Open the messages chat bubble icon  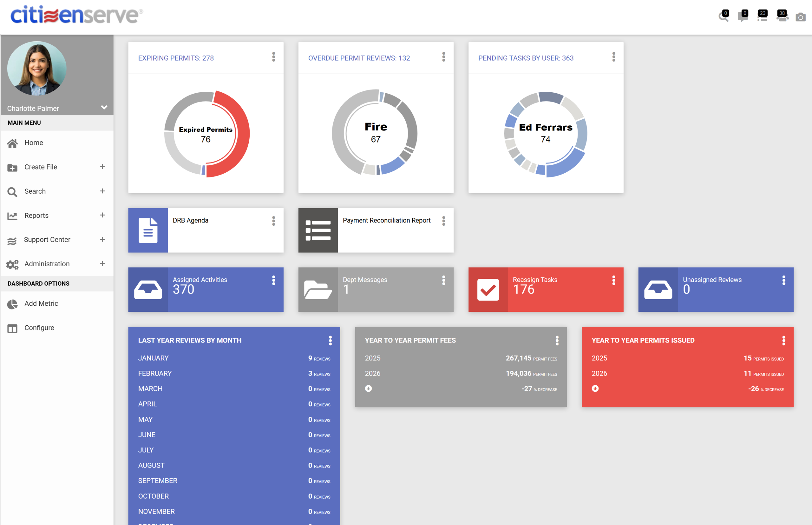(742, 17)
